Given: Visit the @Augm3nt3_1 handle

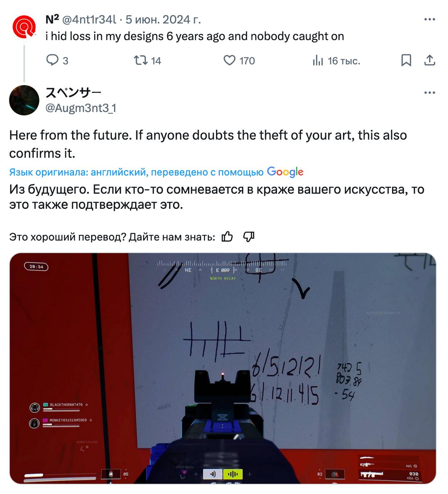Looking at the screenshot, I should point(81,108).
